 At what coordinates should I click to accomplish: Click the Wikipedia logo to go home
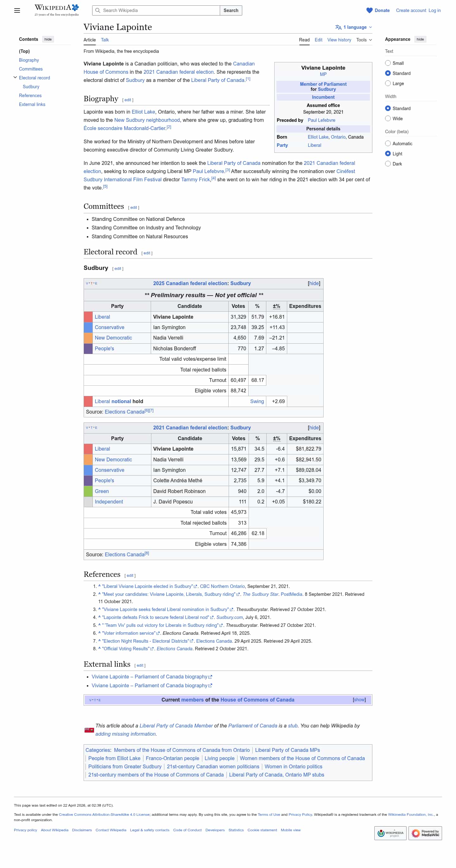[56, 10]
